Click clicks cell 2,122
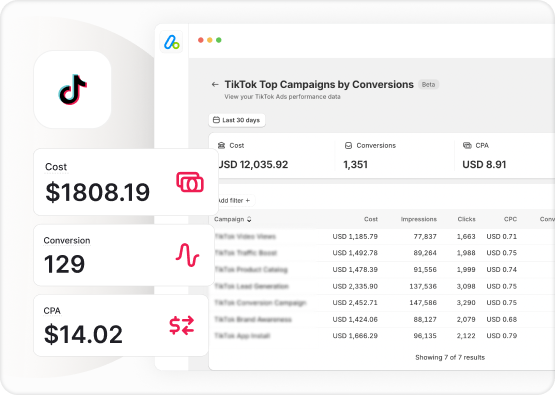The height and width of the screenshot is (395, 555). tap(466, 336)
